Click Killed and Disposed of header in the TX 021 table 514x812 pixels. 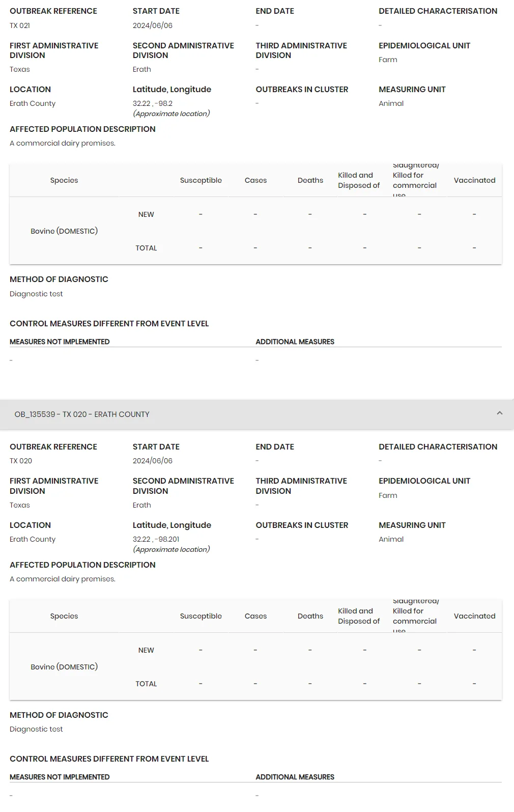click(x=359, y=180)
